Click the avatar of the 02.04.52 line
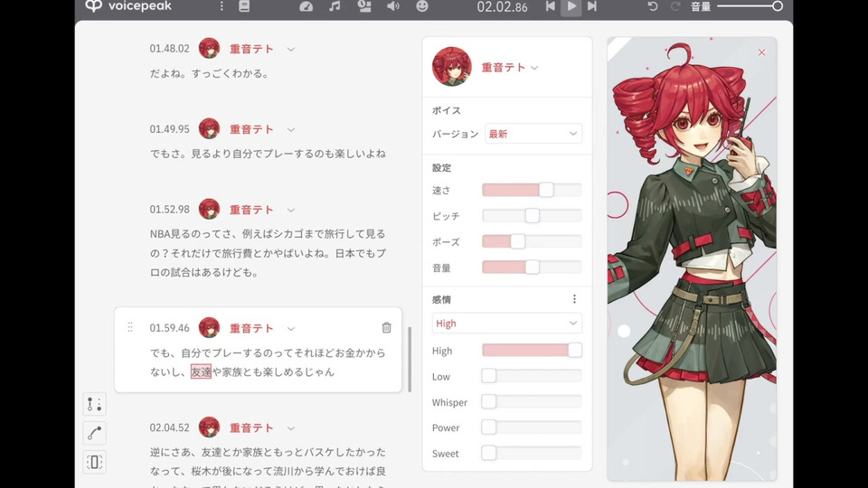The image size is (868, 488). click(209, 427)
